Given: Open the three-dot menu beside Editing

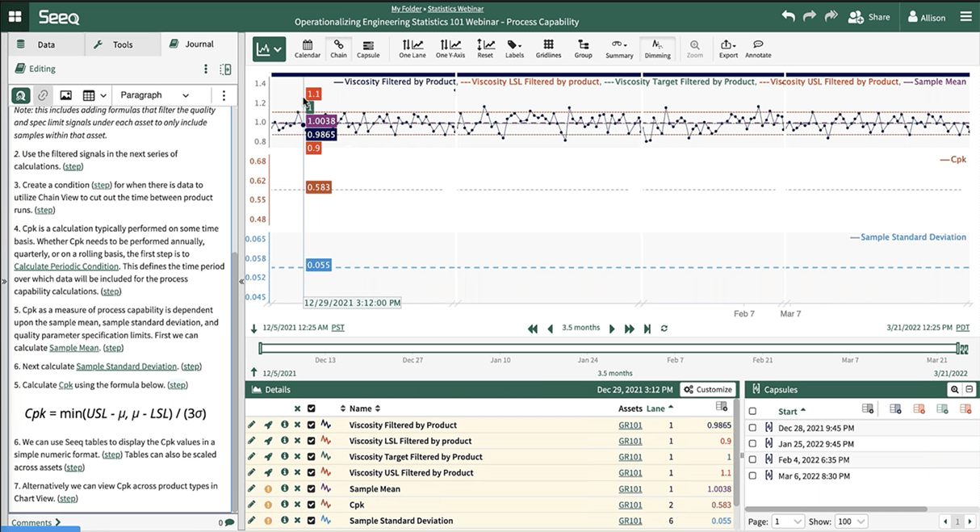Looking at the screenshot, I should tap(206, 69).
